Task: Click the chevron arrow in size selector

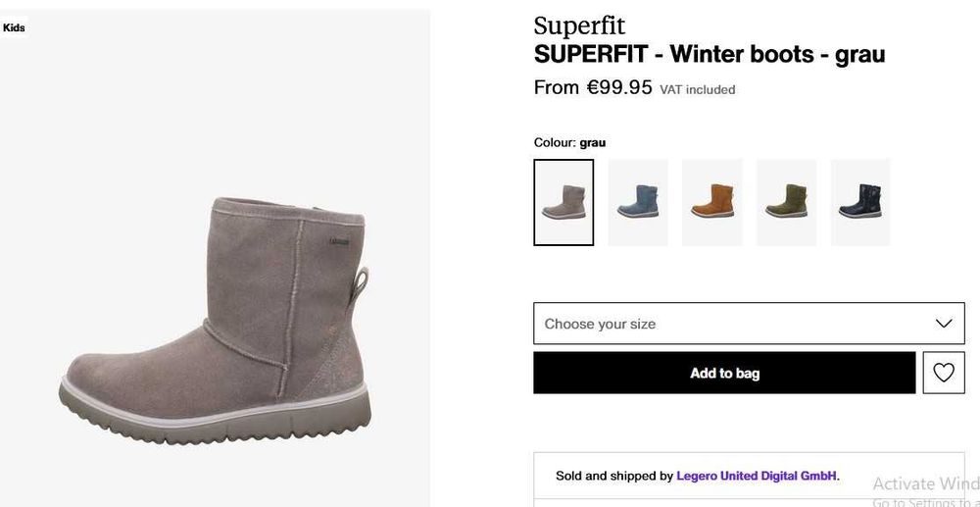Action: click(944, 324)
